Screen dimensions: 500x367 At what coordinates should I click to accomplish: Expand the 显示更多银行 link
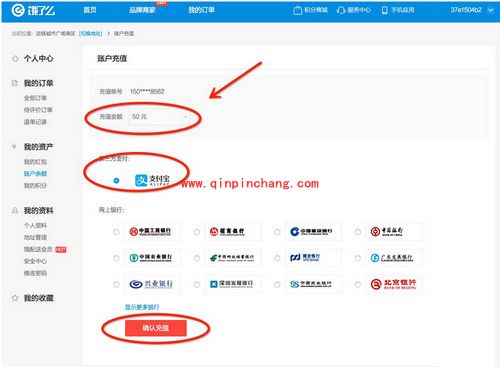click(x=142, y=307)
